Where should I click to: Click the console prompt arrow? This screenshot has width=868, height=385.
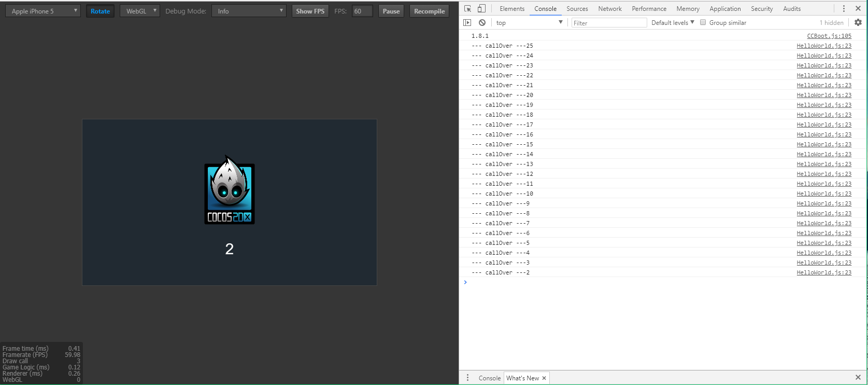(465, 282)
